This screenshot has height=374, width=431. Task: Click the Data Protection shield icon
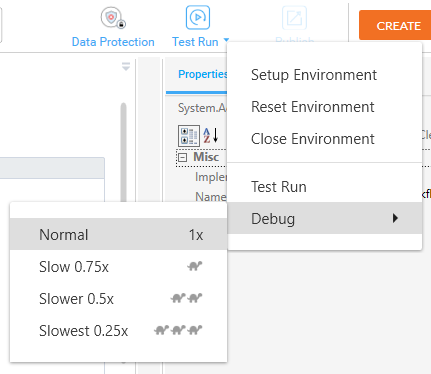[113, 18]
